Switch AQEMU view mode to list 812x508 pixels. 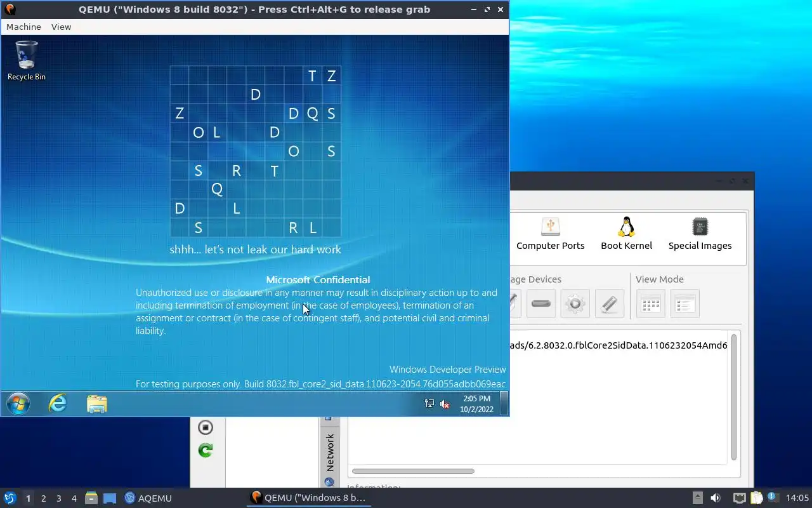(685, 304)
